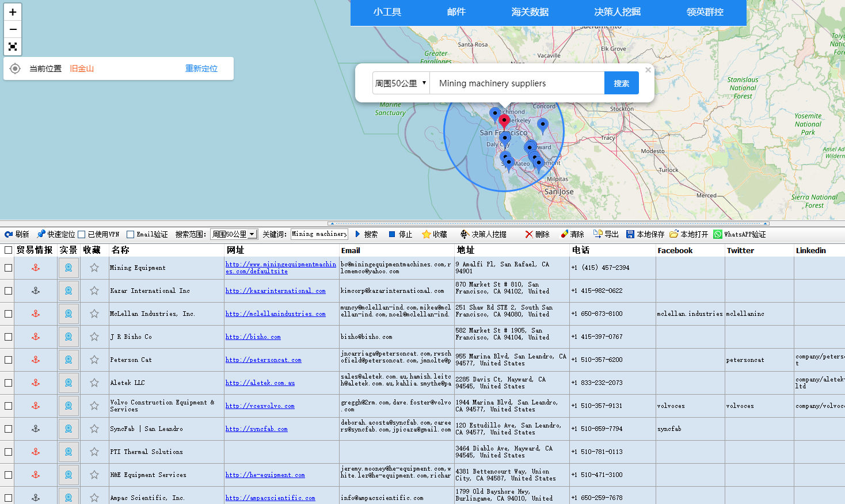Select J R Bisho Co row checkbox
845x504 pixels.
(8, 337)
